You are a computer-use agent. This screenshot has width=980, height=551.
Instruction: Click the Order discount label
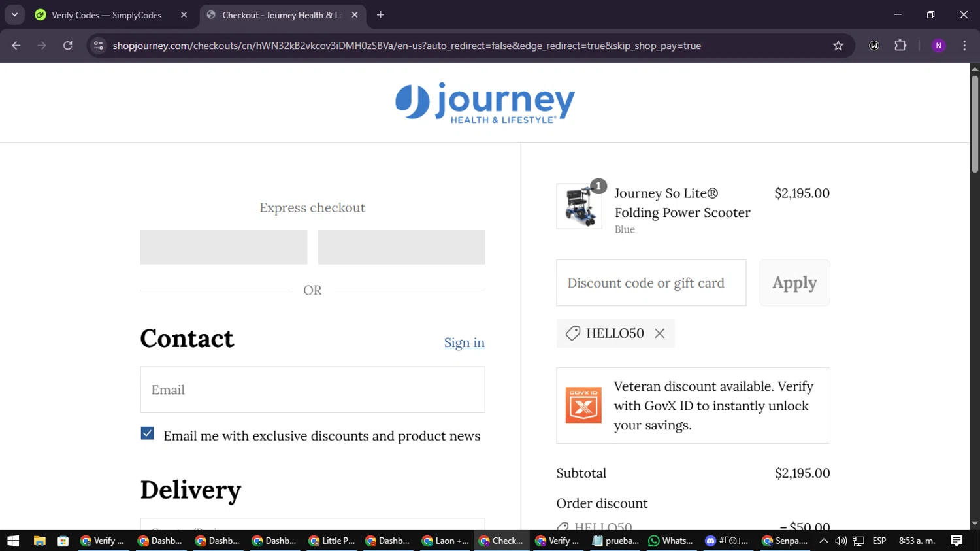click(x=602, y=503)
